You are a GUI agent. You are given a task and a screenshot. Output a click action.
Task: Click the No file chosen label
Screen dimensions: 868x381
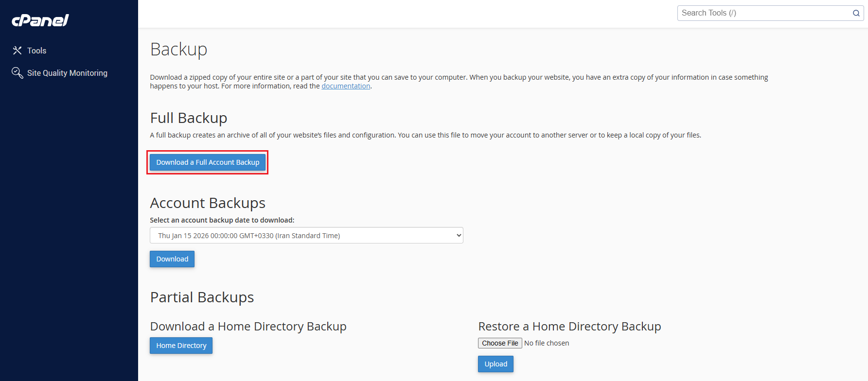tap(547, 343)
